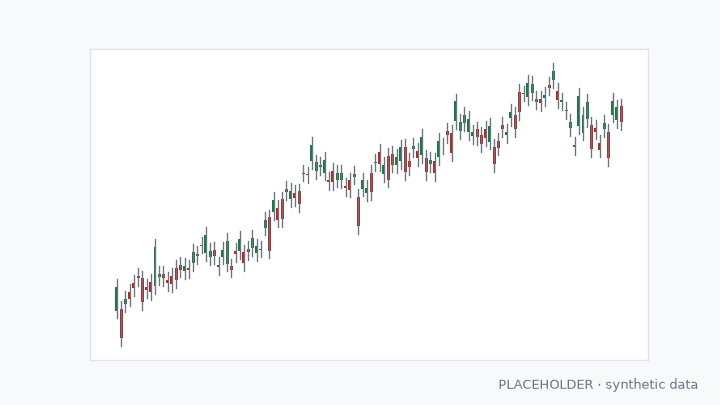Select the highest green candle at the peak

553,76
